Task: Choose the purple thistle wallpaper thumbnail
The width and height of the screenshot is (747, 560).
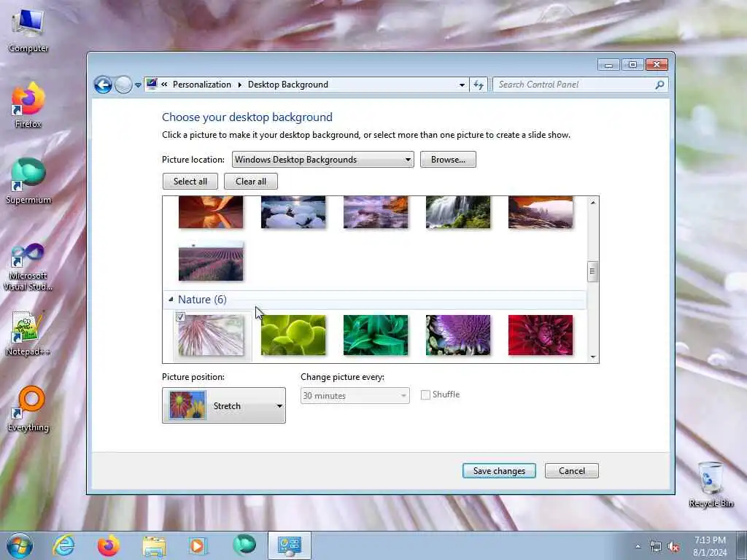Action: (x=458, y=335)
